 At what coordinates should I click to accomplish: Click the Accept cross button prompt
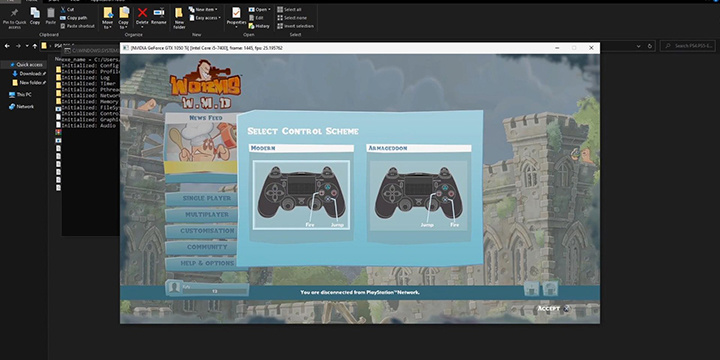(567, 309)
